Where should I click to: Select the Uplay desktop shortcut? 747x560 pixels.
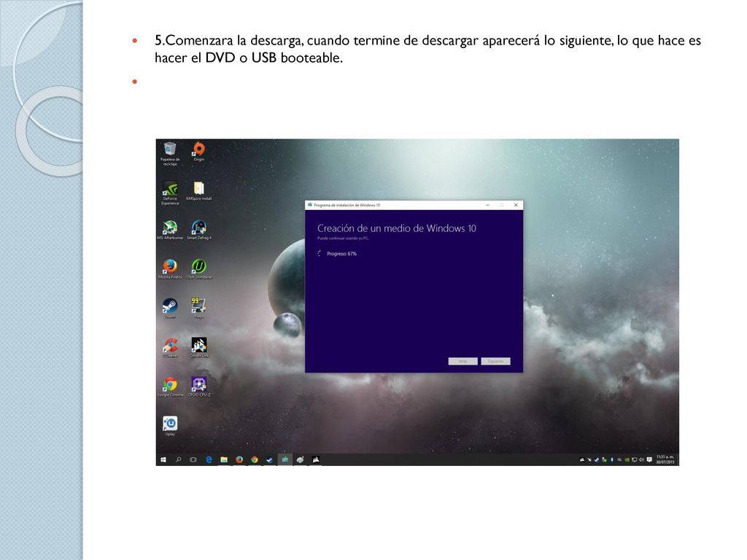(169, 426)
